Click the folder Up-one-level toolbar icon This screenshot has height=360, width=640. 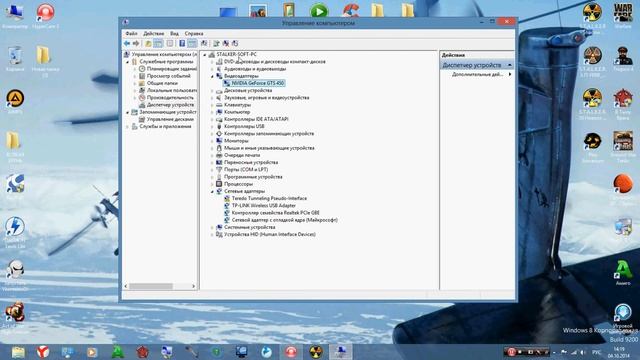(x=148, y=43)
